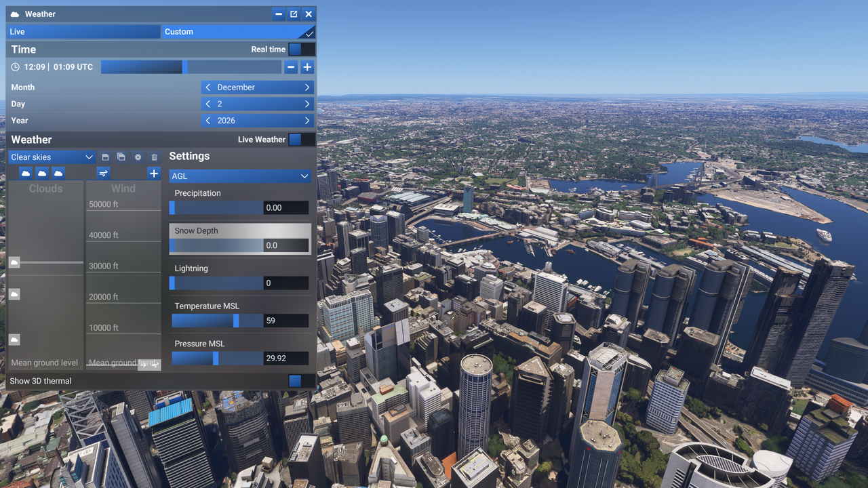Open the AGL altitude reference dropdown

(240, 176)
